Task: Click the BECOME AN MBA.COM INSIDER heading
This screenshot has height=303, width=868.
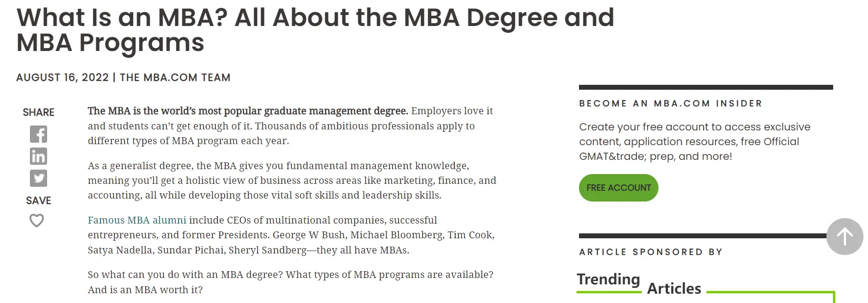Action: click(x=670, y=103)
